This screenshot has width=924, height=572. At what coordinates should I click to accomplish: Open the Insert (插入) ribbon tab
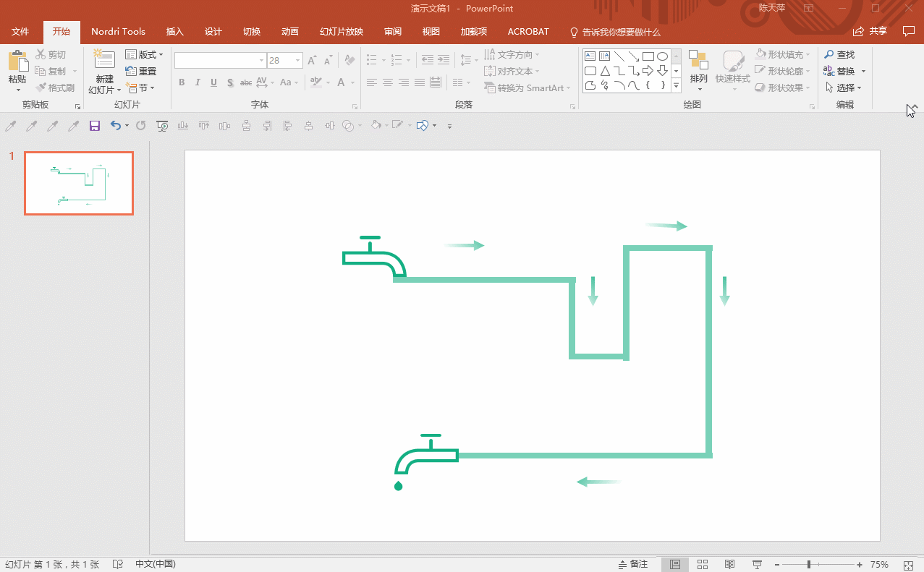[175, 32]
